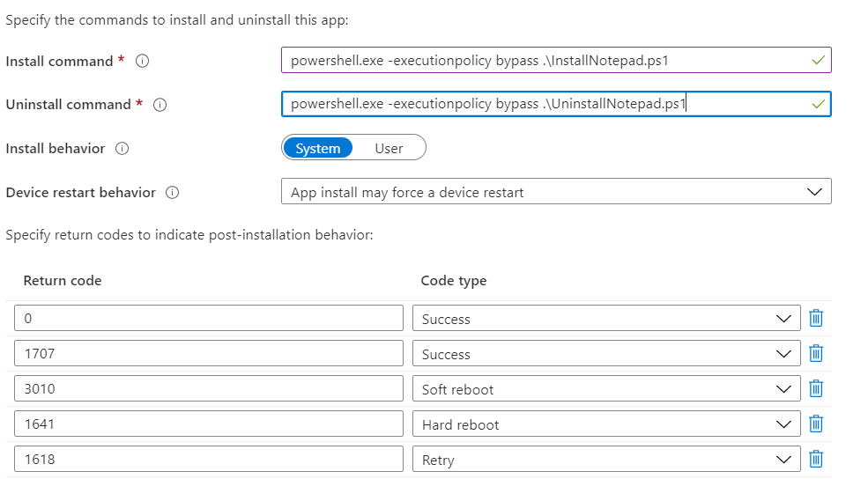Viewport: 868px width, 479px height.
Task: Click the 1618 return code input box
Action: point(208,460)
